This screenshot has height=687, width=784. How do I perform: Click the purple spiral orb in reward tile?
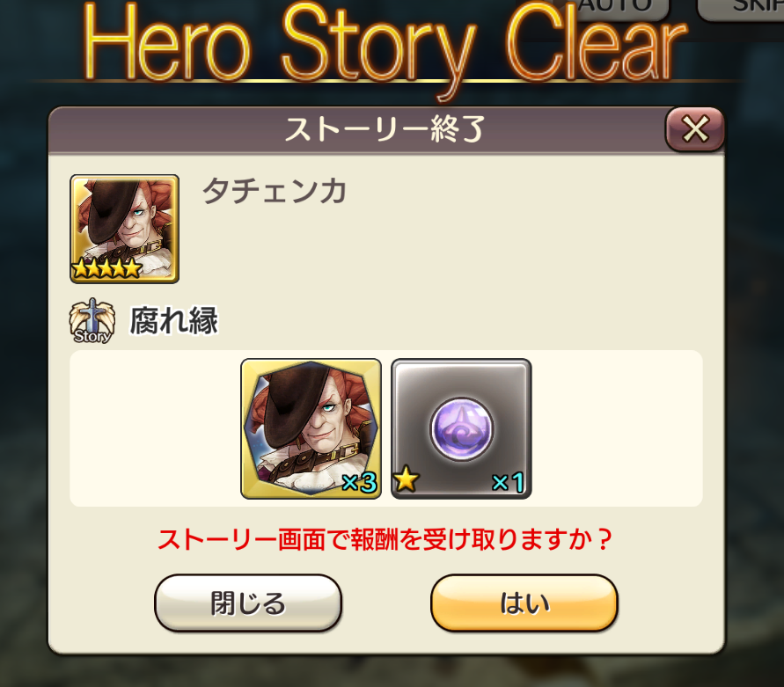tap(461, 429)
